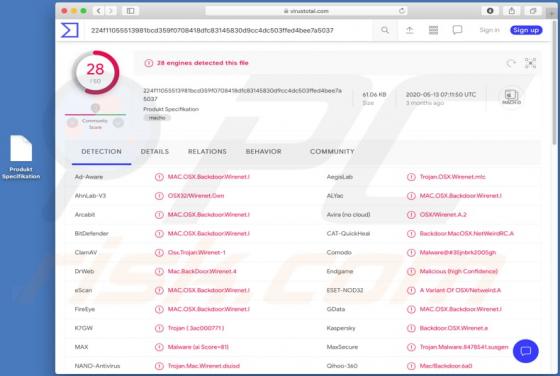The height and width of the screenshot is (376, 560).
Task: Switch to the DETAILS tab
Action: coord(155,152)
